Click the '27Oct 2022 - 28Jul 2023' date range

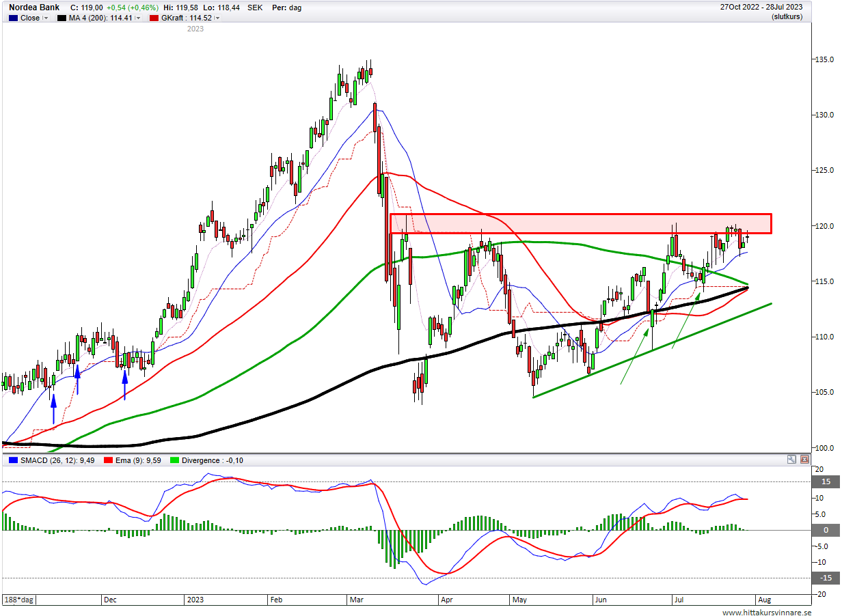point(761,7)
